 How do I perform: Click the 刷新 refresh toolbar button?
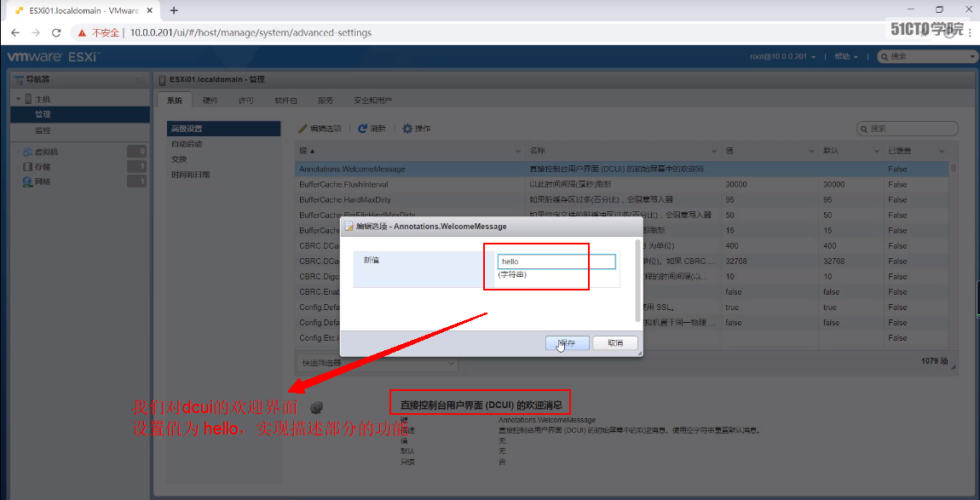tap(372, 128)
